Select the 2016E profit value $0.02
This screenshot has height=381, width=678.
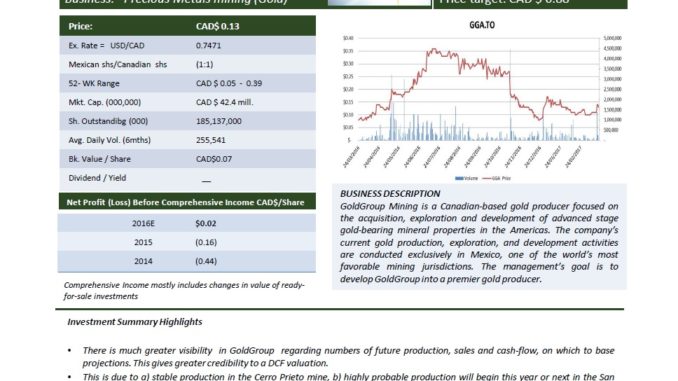tap(206, 223)
